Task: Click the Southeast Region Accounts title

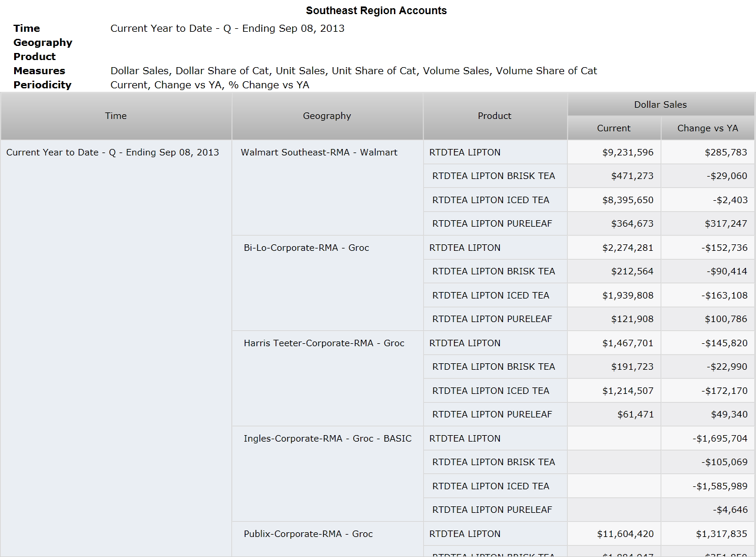Action: pos(376,11)
